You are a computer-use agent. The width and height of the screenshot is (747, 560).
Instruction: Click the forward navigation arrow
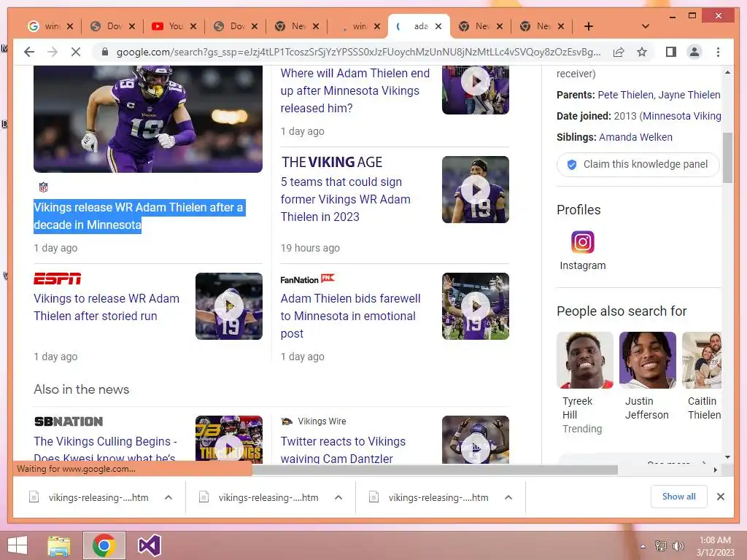(53, 52)
